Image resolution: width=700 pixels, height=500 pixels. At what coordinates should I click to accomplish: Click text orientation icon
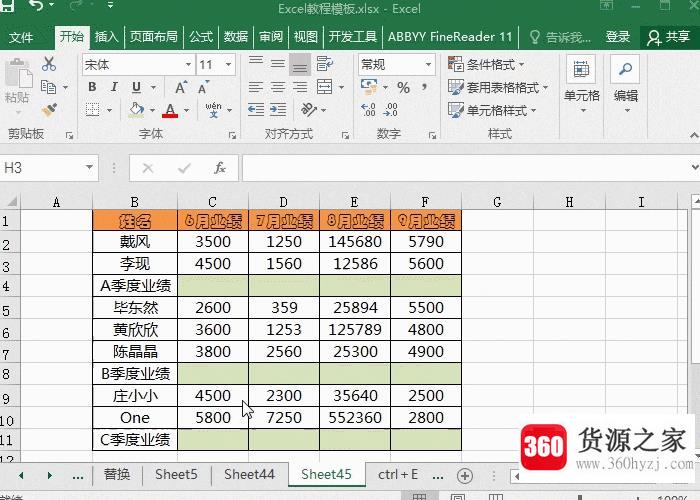click(309, 109)
